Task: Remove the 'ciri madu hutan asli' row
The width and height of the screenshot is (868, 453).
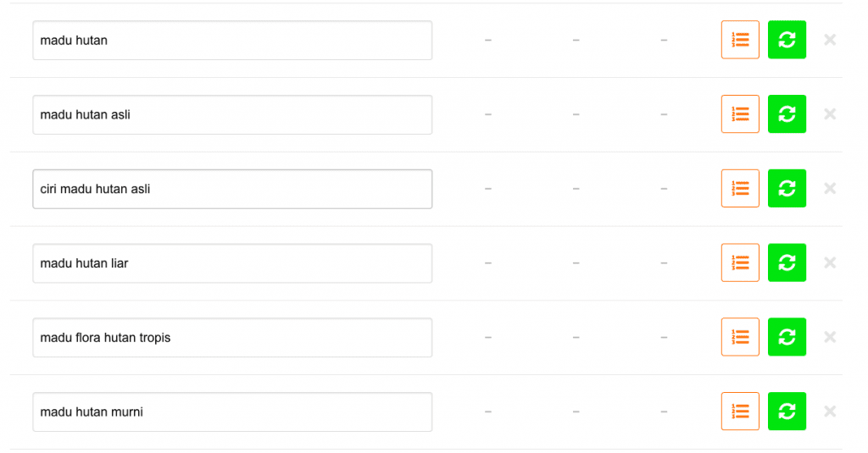Action: (830, 189)
